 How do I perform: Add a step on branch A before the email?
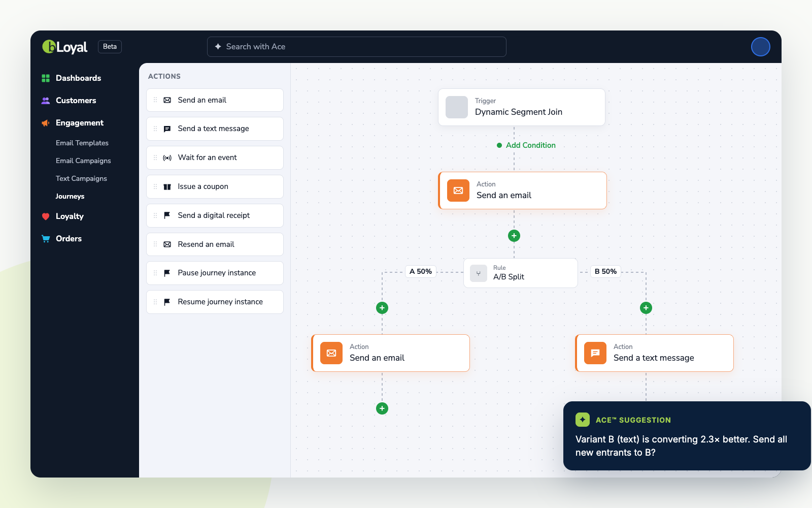click(382, 308)
